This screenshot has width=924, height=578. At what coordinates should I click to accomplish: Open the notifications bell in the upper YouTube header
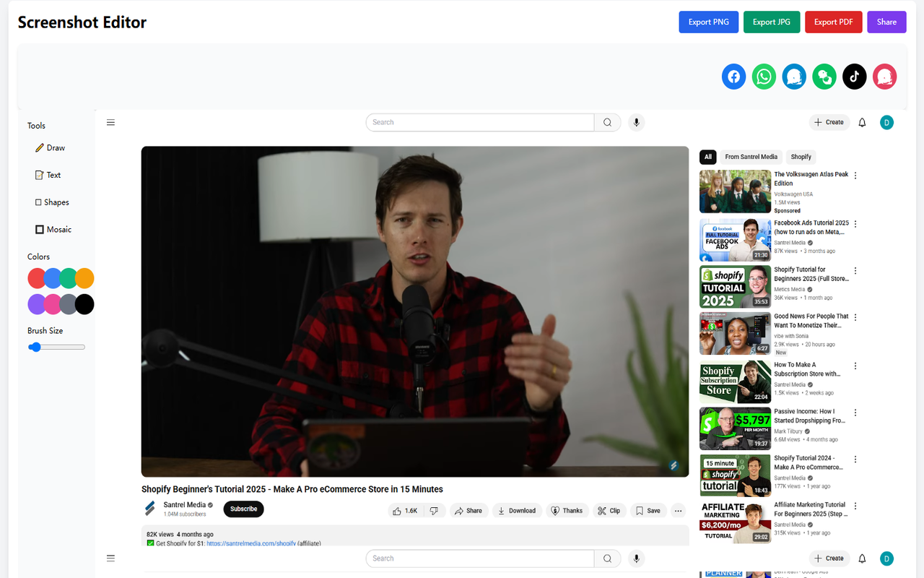coord(862,123)
